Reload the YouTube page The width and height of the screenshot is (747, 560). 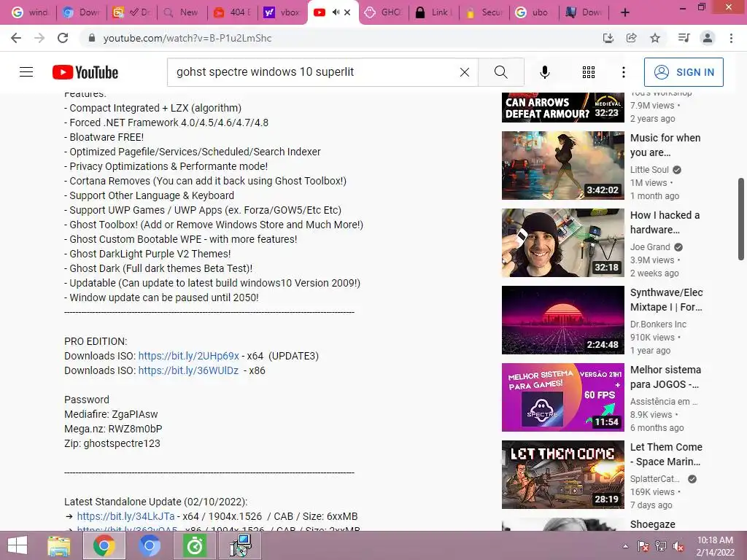(x=63, y=38)
